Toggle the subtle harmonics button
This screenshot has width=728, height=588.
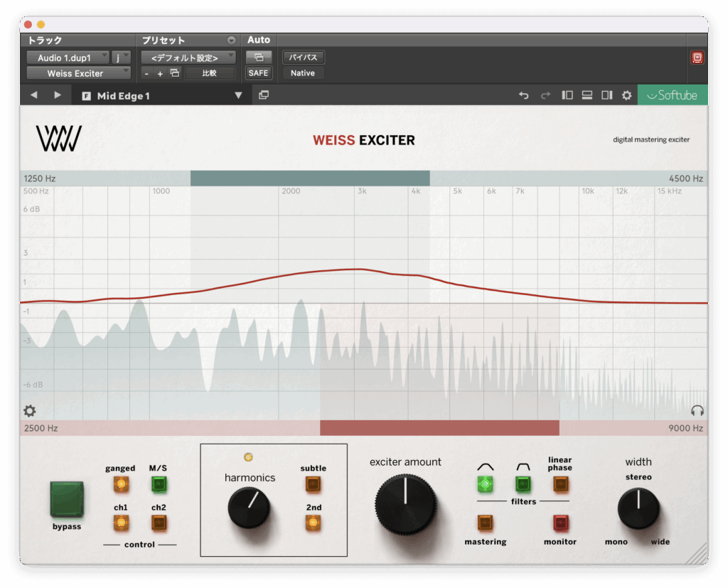(314, 484)
